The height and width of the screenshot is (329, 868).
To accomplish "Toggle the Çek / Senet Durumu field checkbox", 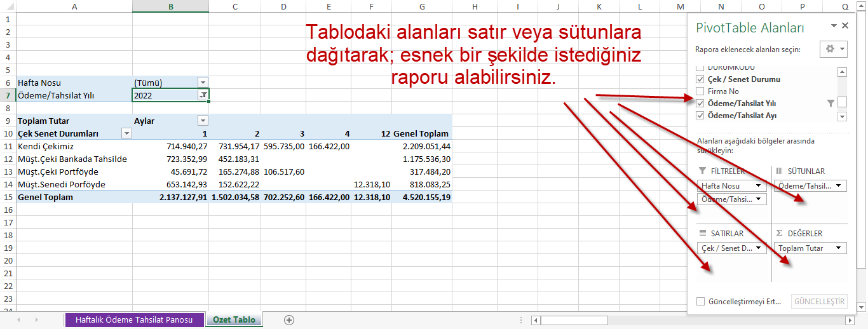I will 700,79.
